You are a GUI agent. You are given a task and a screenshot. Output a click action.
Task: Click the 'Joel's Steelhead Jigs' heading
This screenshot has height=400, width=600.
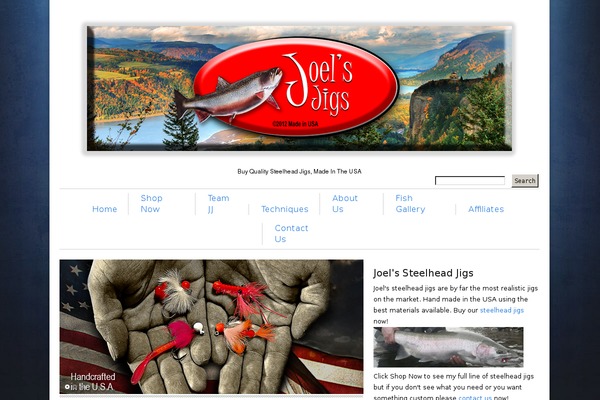(x=423, y=273)
